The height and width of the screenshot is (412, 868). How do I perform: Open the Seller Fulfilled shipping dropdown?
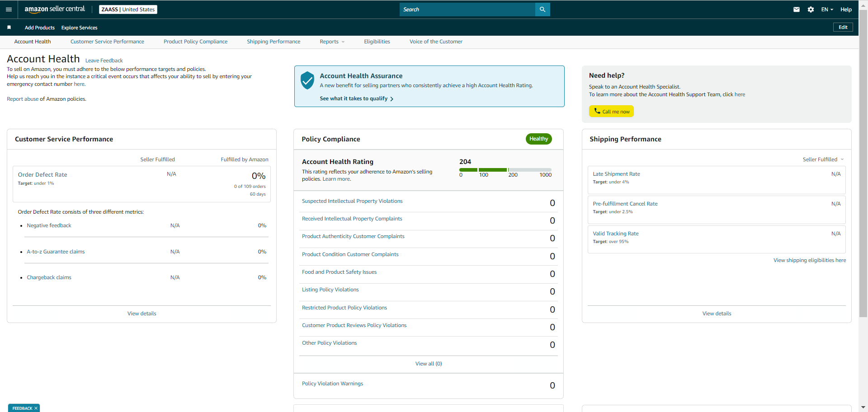[823, 159]
